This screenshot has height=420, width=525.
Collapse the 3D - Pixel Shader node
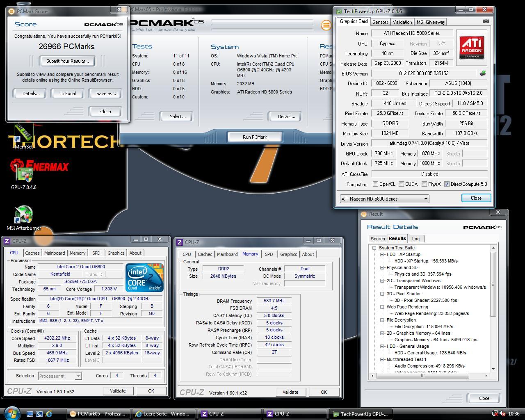coord(382,294)
